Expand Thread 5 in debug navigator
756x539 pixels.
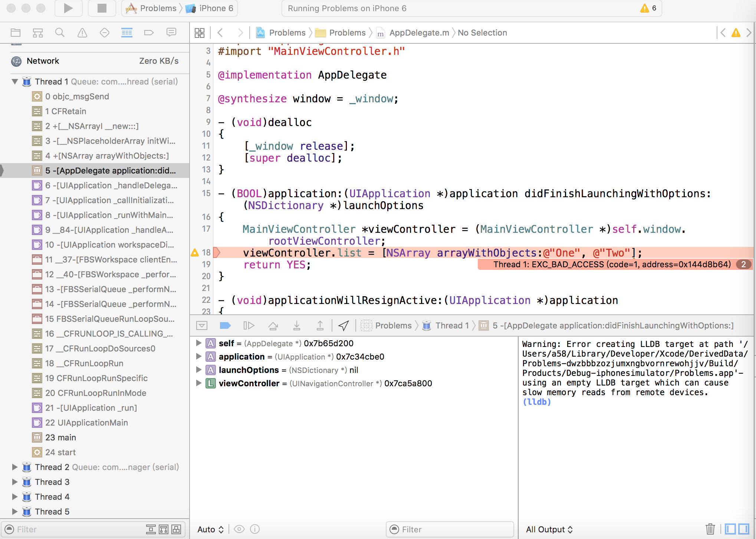15,512
